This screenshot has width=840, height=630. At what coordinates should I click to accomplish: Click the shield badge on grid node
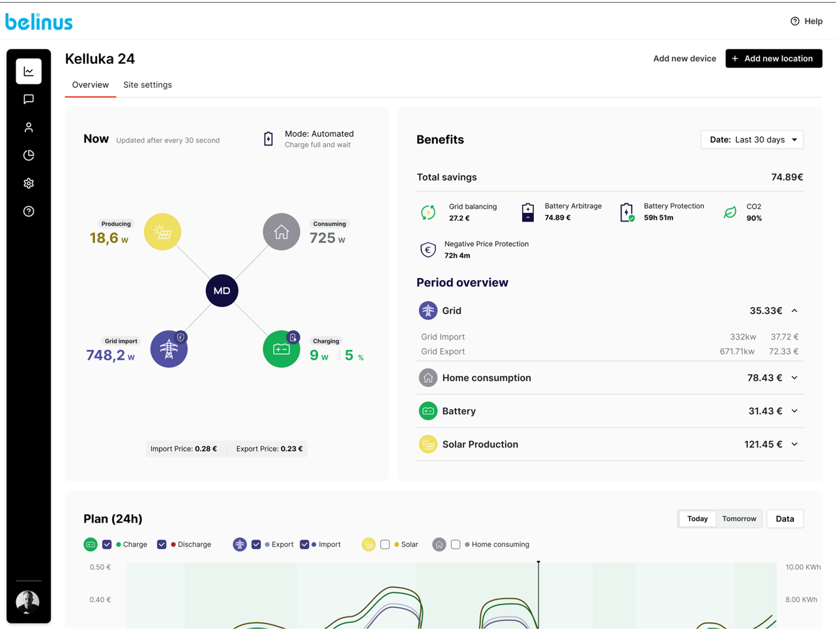(x=181, y=337)
